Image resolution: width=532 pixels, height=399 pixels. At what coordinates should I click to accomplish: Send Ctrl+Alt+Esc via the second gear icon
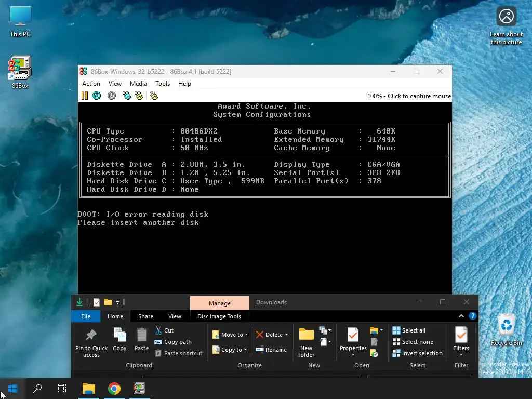[139, 96]
